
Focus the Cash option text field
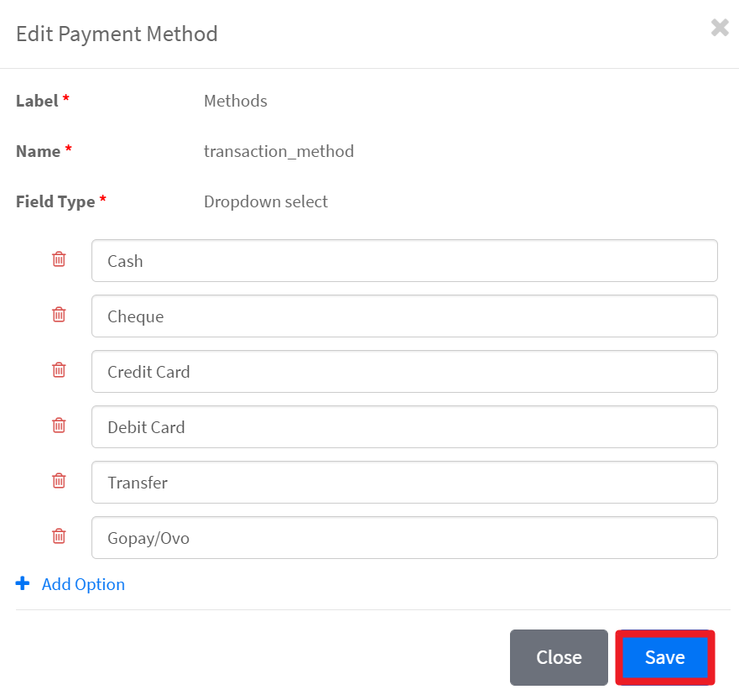[x=404, y=261]
